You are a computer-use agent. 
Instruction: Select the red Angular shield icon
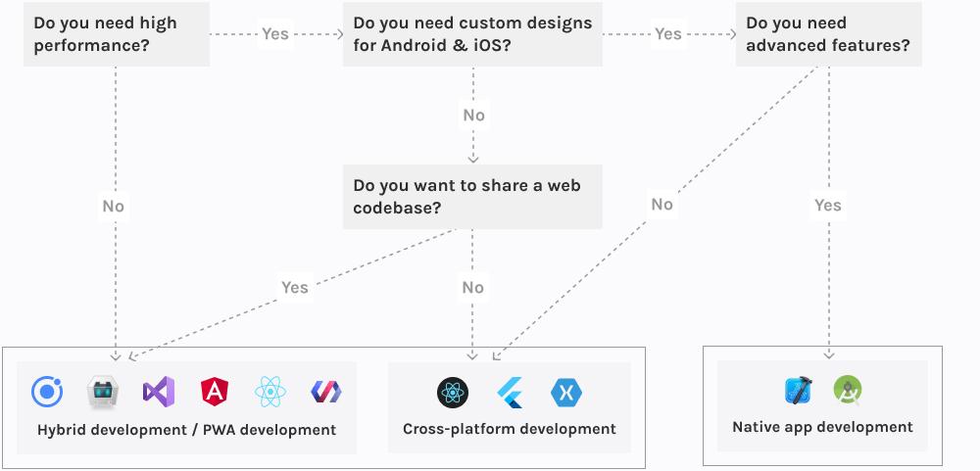214,392
